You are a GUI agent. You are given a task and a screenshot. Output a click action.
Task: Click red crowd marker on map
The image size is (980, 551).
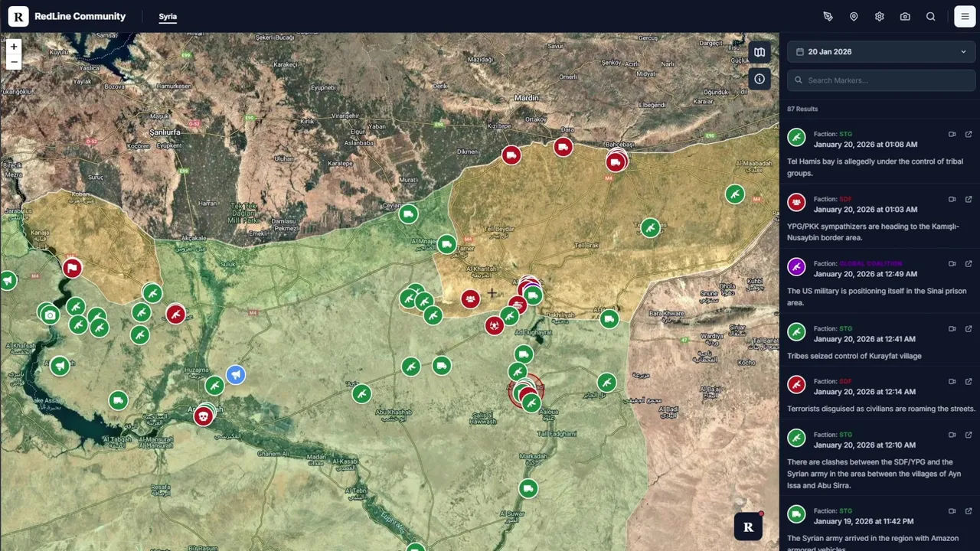(x=470, y=299)
